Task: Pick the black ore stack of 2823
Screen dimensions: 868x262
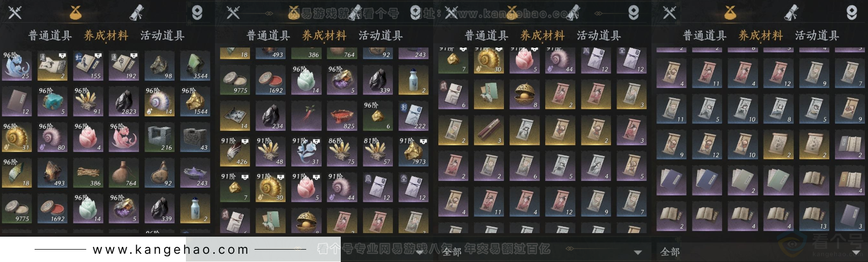Action: [124, 101]
